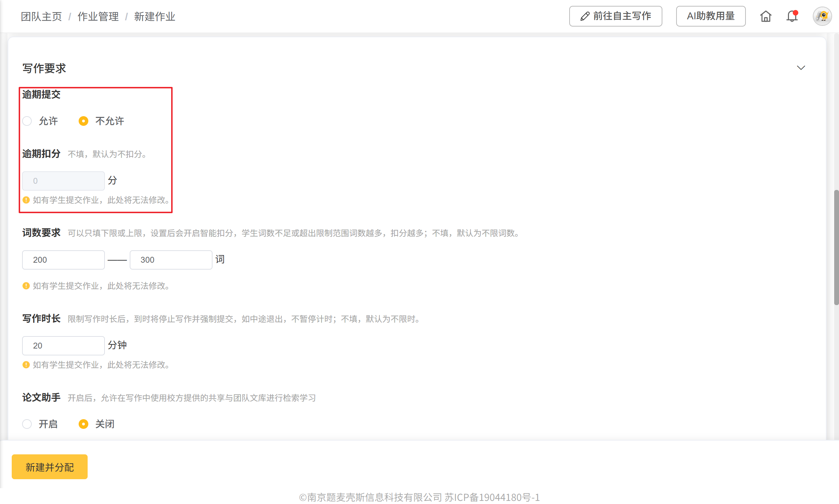Click warning icon under 写作时长 field

[26, 365]
